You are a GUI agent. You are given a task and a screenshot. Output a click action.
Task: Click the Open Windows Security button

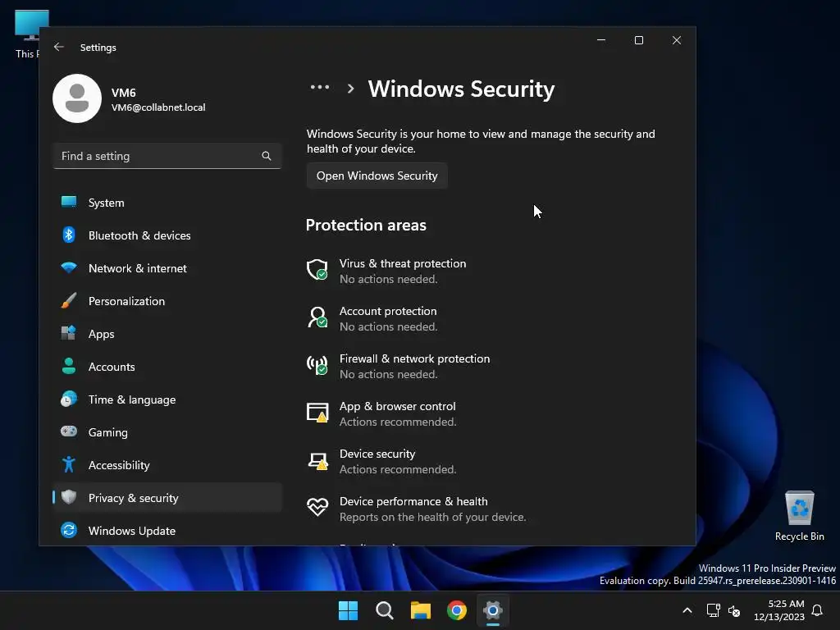point(377,176)
